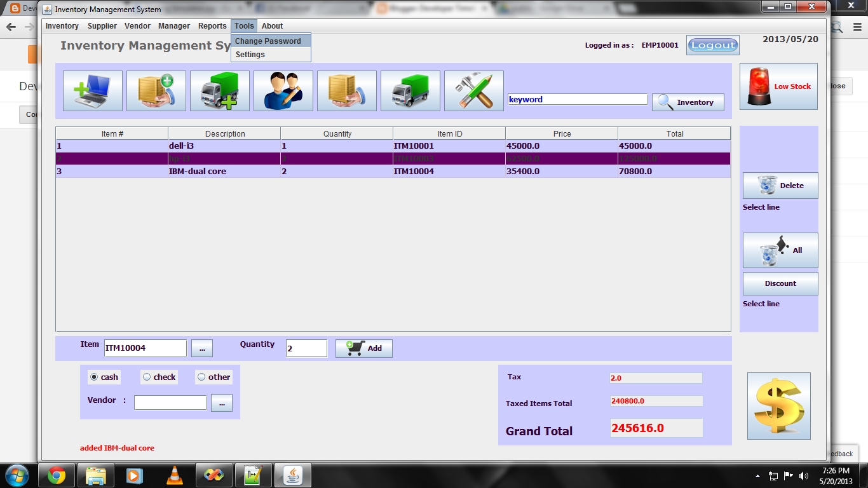Click the Logout button
This screenshot has width=868, height=488.
tap(713, 45)
